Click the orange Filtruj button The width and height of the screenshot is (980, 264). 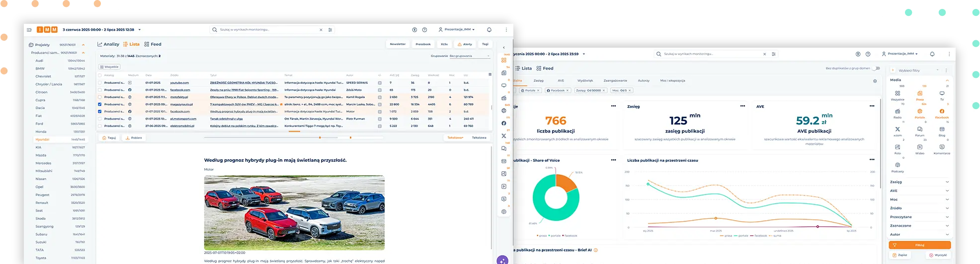point(919,245)
